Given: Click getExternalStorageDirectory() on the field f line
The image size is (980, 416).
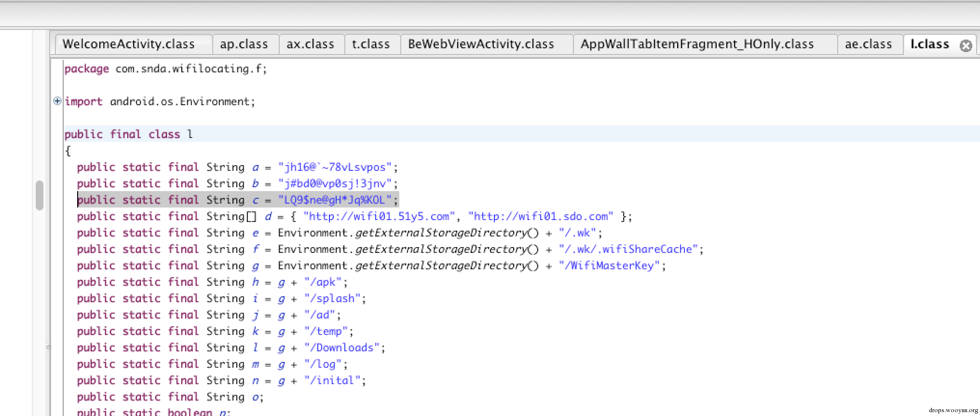Looking at the screenshot, I should coord(447,250).
